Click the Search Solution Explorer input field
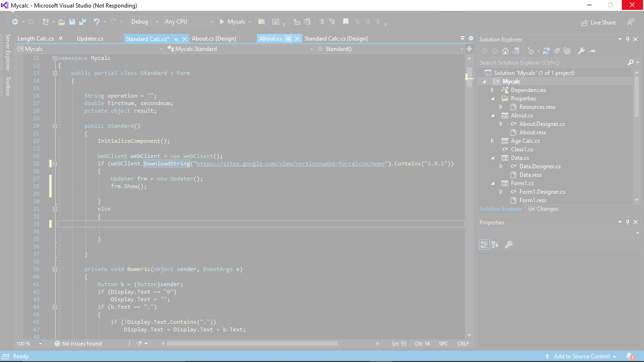The image size is (644, 362). (553, 62)
